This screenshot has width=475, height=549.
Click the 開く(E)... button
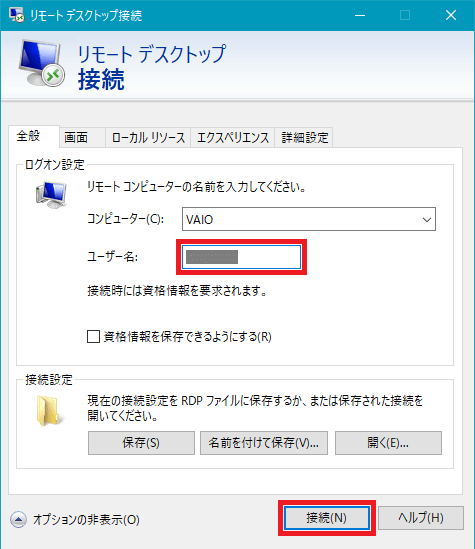(388, 443)
